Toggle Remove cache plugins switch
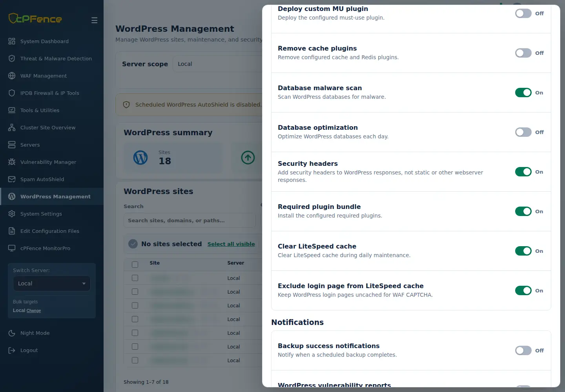The height and width of the screenshot is (392, 565). (523, 53)
